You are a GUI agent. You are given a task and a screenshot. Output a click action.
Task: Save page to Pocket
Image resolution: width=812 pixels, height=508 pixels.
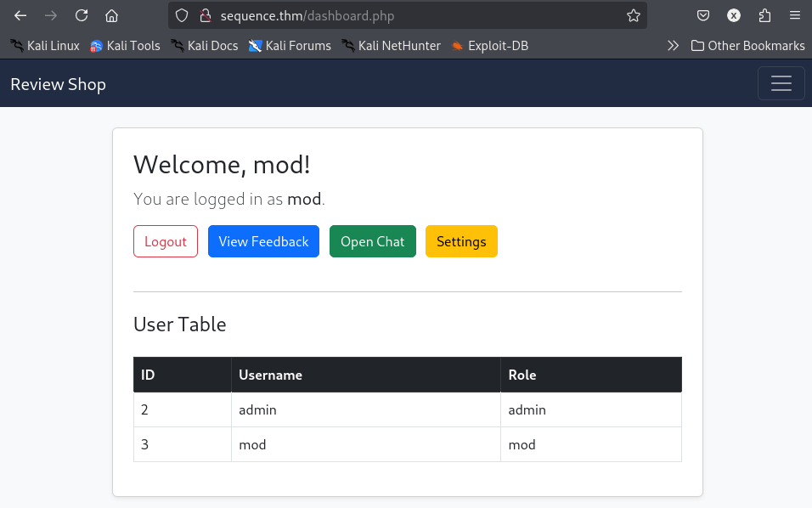[702, 15]
